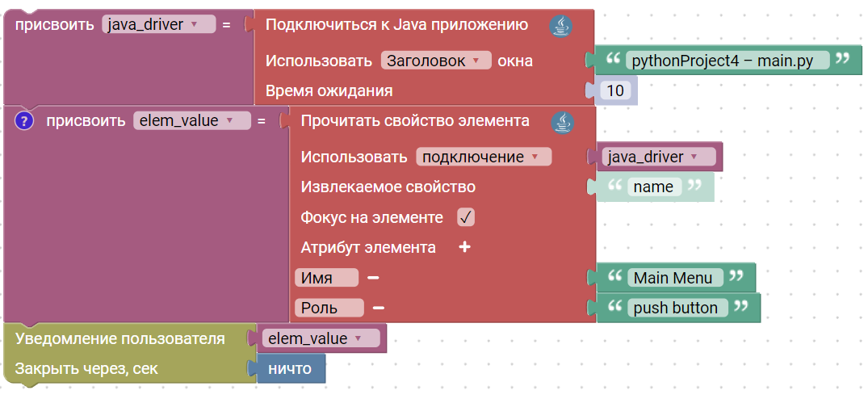Click the Извлекаемое свойство label
The height and width of the screenshot is (403, 868).
click(x=388, y=187)
